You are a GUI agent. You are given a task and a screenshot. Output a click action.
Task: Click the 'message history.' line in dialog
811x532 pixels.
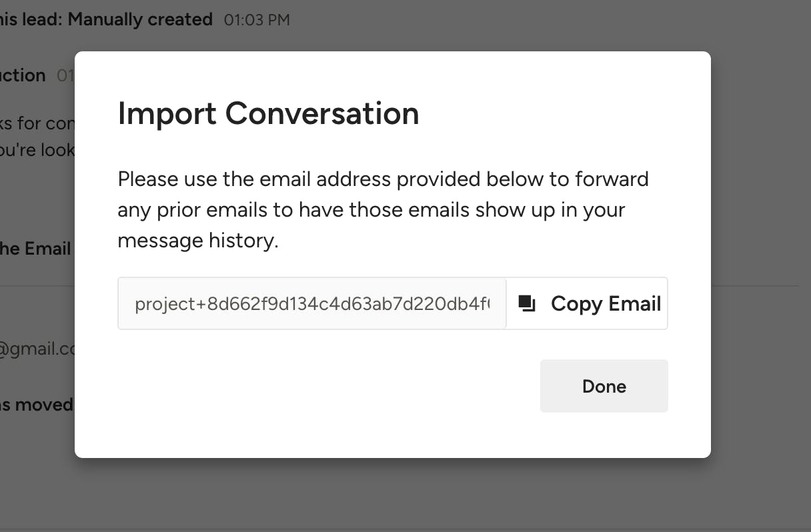click(197, 240)
